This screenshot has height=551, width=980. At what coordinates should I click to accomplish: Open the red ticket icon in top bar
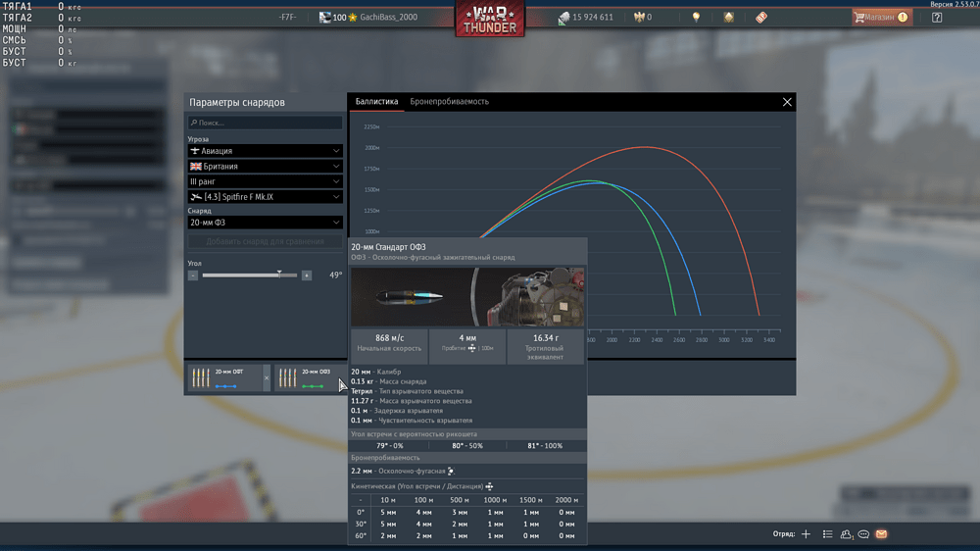(761, 18)
